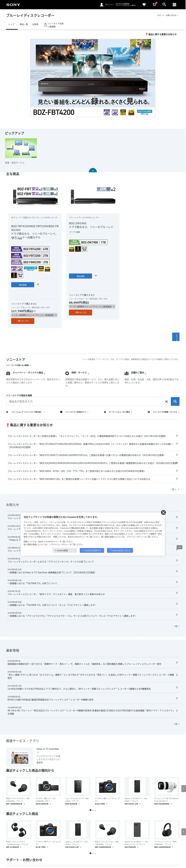This screenshot has width=186, height=868.
Task: Open ソニーストアの特典・サービス link
Action: [163, 412]
